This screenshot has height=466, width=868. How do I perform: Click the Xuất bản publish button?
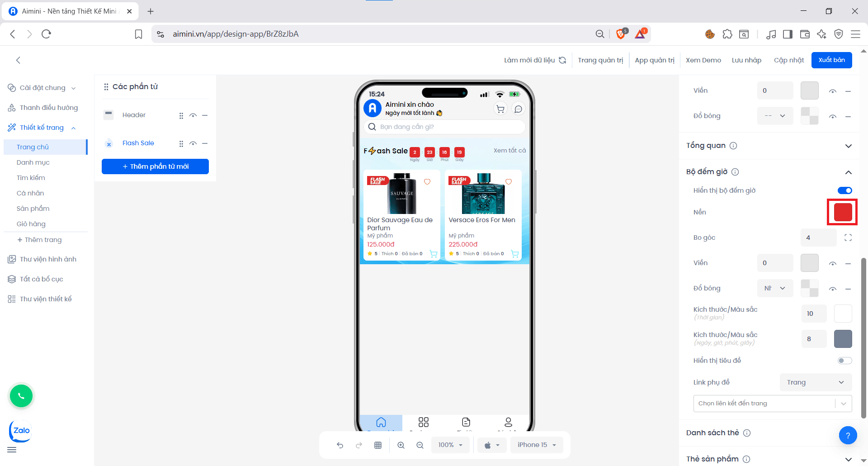(831, 60)
